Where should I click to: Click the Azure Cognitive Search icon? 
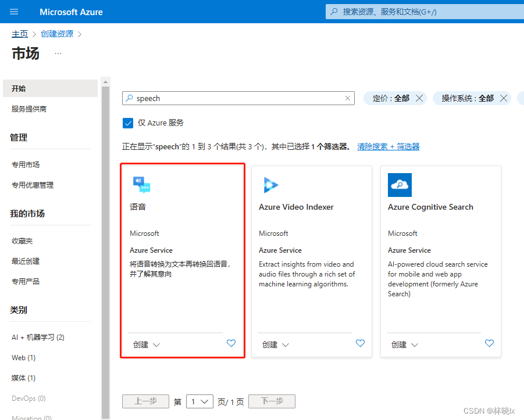click(400, 185)
